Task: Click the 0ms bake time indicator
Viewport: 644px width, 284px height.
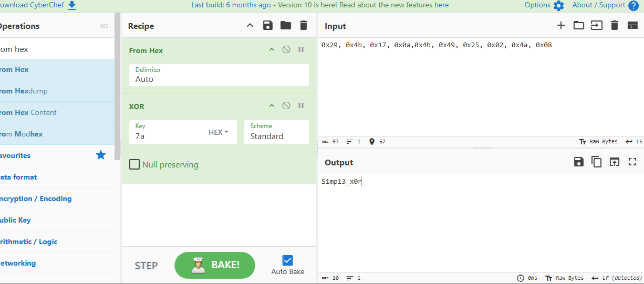Action: click(x=527, y=278)
